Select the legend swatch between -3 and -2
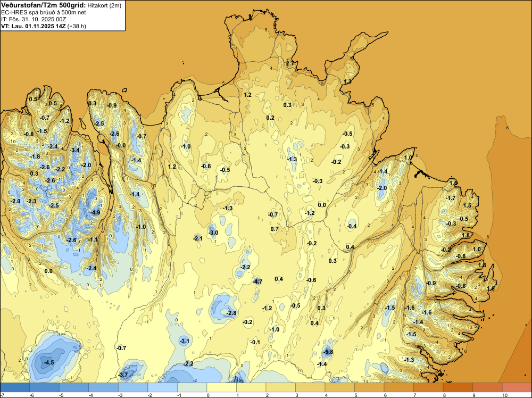The image size is (532, 398). [x=133, y=387]
